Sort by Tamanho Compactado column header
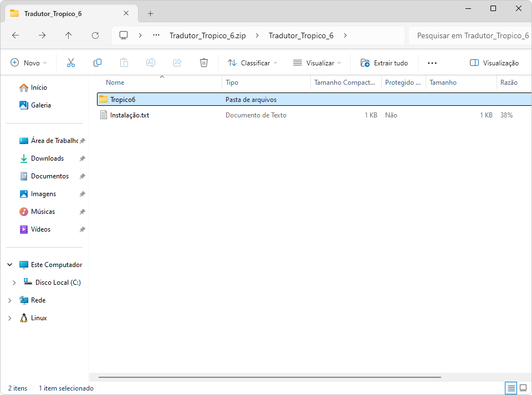Image resolution: width=532 pixels, height=395 pixels. [346, 83]
